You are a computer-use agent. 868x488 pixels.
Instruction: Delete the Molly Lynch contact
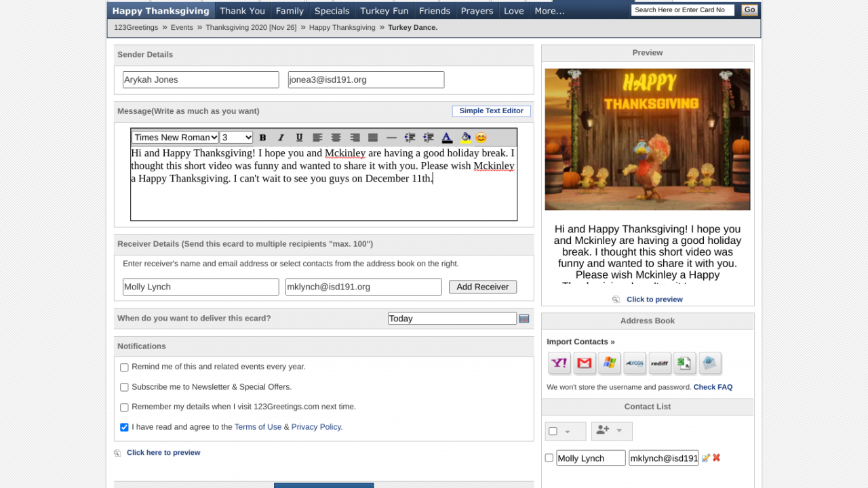(x=716, y=458)
